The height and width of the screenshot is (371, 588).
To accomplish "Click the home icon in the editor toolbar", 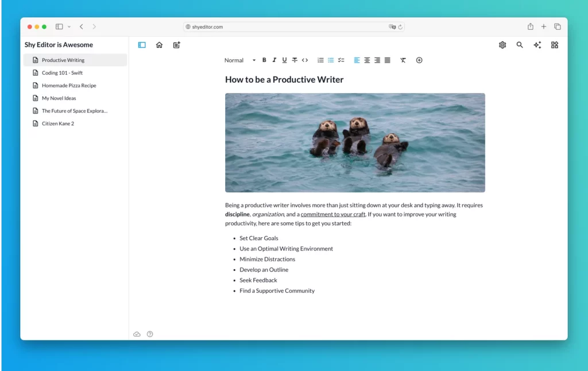I will click(x=159, y=45).
